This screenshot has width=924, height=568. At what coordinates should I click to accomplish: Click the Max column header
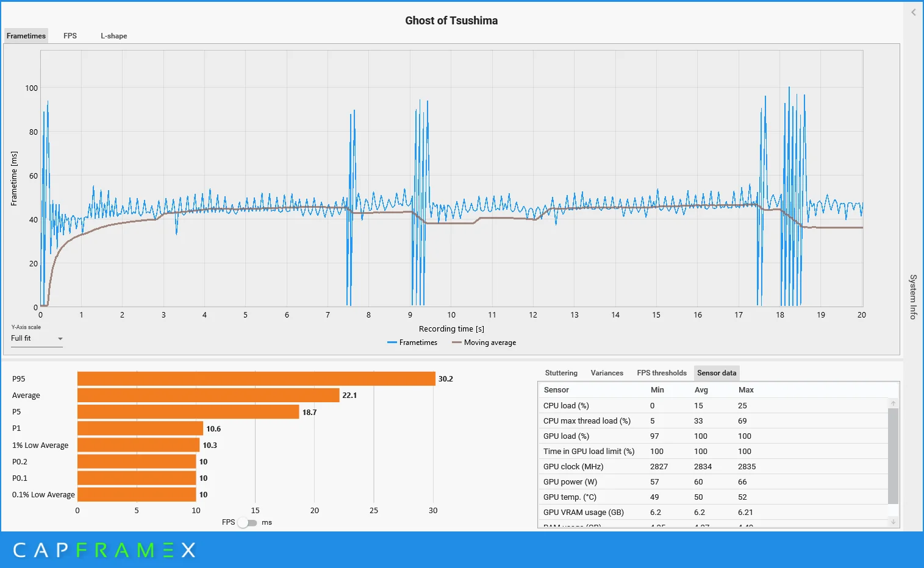(746, 390)
